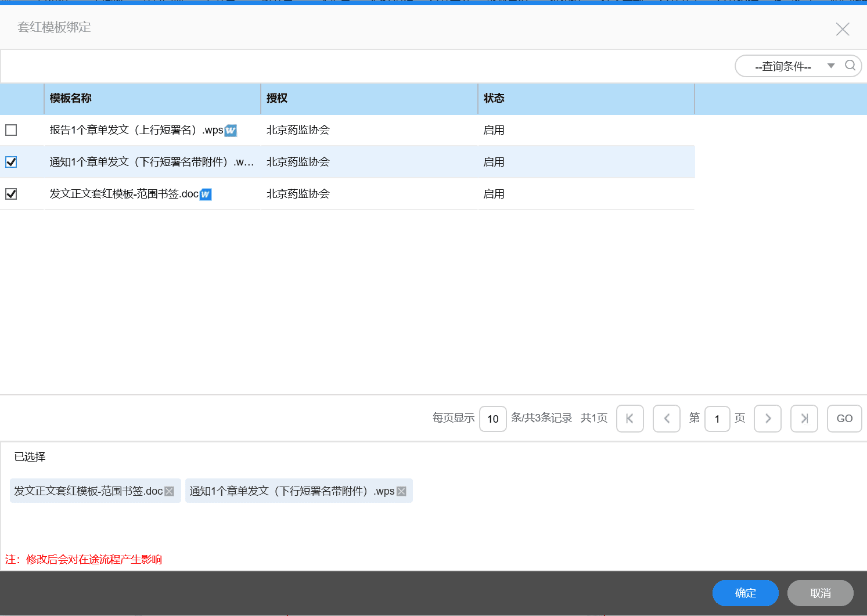Remove selected tag 通知1个章单发文 .wps
Image resolution: width=867 pixels, height=616 pixels.
click(x=401, y=491)
